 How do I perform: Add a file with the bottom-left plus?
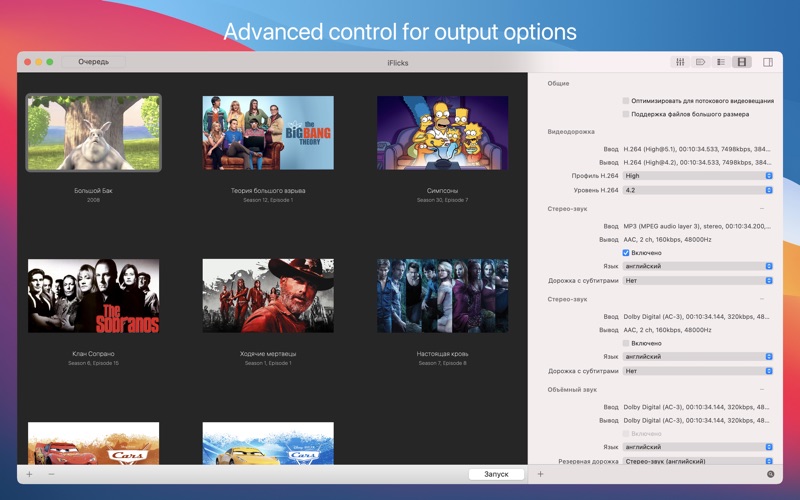[30, 474]
